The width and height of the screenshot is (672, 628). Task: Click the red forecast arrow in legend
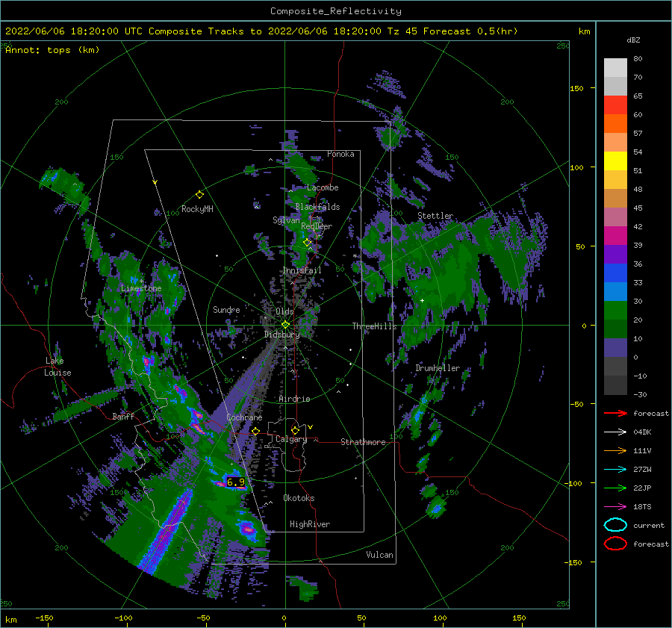click(615, 413)
